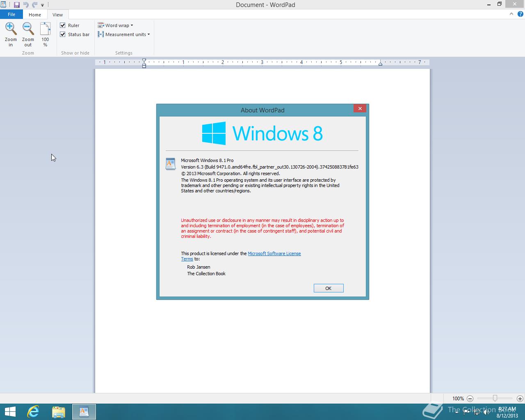
Task: Click the Redo icon in title bar
Action: coord(34,5)
